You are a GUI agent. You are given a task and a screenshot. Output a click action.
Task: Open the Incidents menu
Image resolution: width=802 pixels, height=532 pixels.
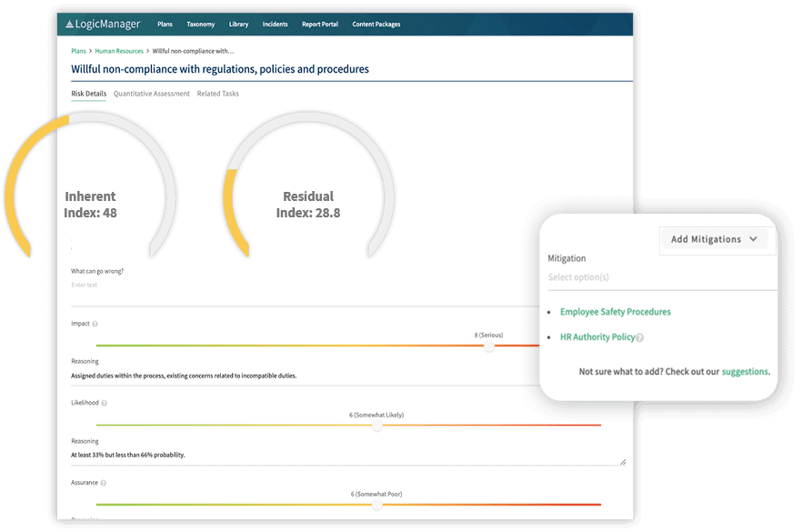click(275, 24)
